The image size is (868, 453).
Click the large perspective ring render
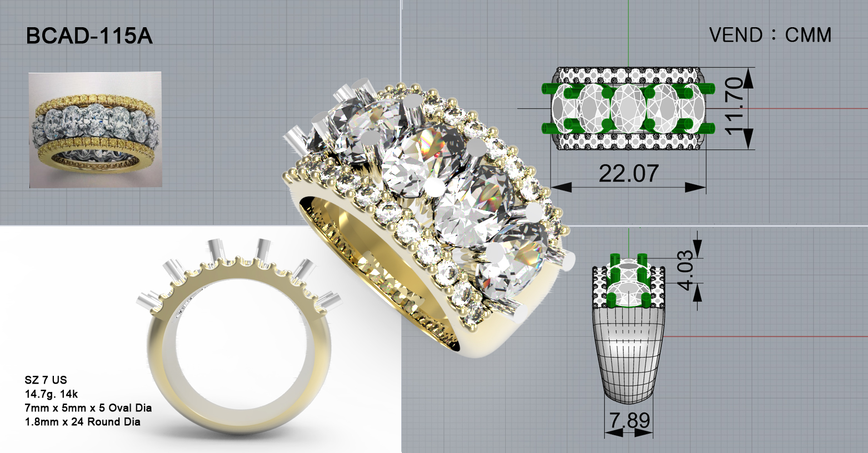point(430,218)
